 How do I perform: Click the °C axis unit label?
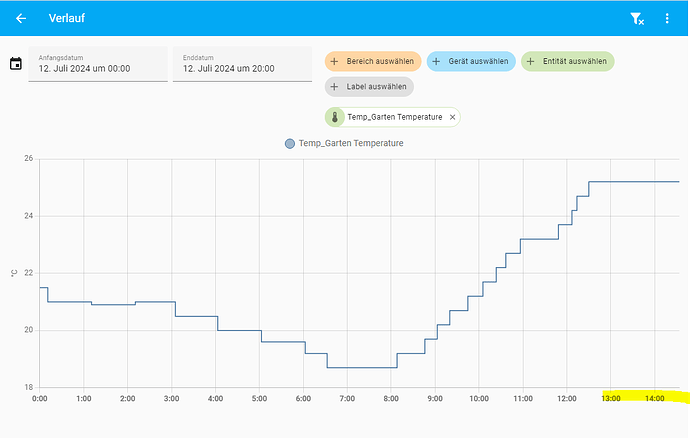[x=14, y=273]
